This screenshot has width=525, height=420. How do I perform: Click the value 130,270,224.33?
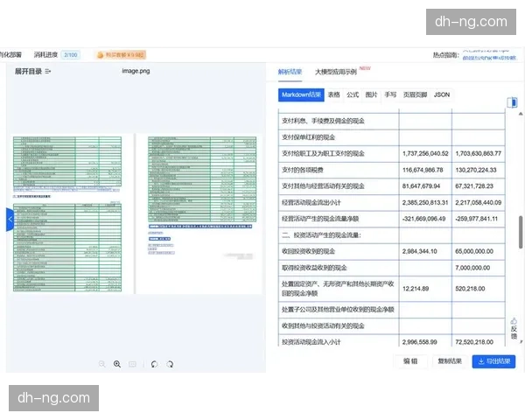tap(476, 170)
